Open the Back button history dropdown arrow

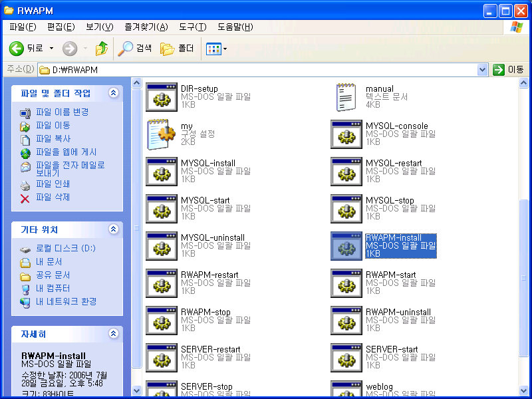52,49
